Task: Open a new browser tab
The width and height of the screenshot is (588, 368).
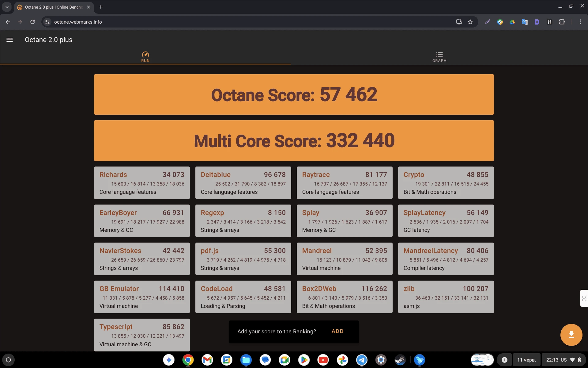Action: [x=101, y=7]
